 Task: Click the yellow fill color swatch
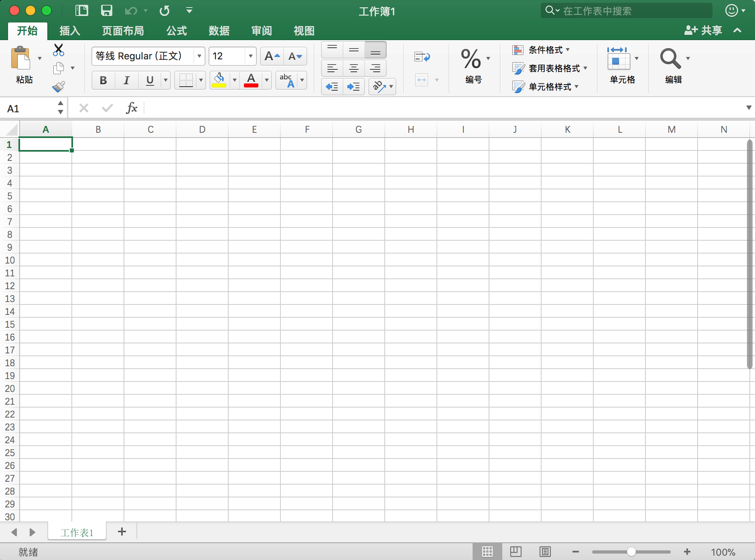click(219, 80)
